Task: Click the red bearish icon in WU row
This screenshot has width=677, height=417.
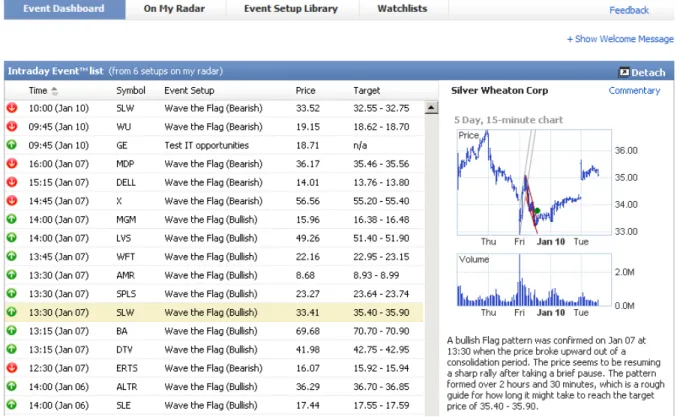Action: 12,126
